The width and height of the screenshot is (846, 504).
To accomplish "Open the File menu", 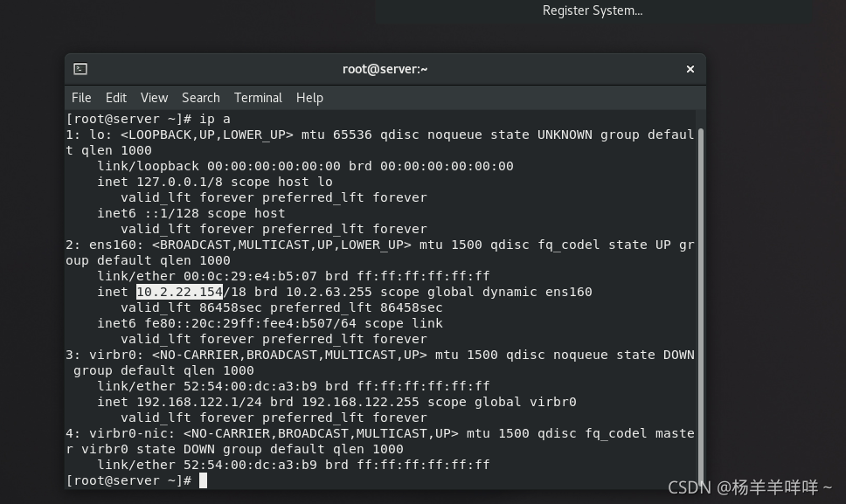I will (x=81, y=98).
